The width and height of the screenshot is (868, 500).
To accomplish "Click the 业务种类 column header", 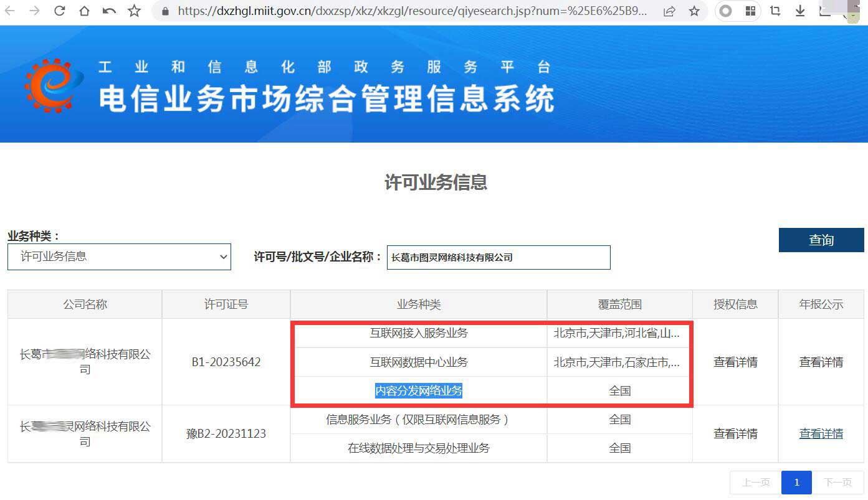I will (419, 304).
